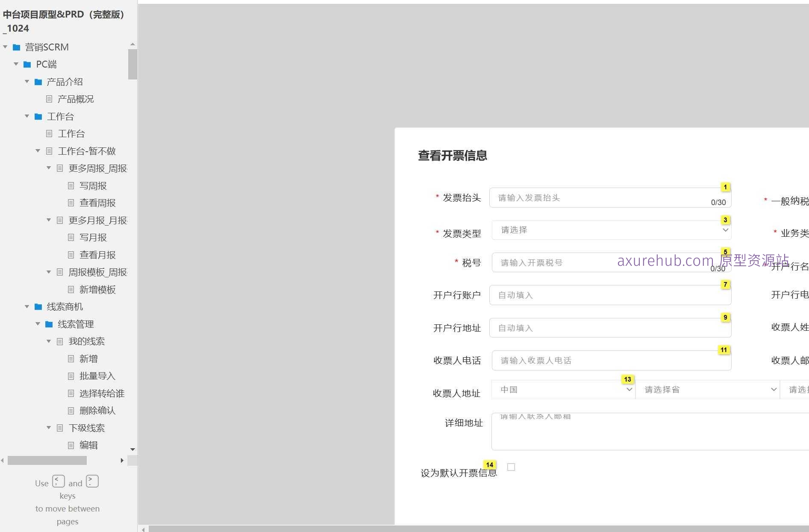Screen dimensions: 809x532
Task: Open the 请选择省 province dropdown
Action: 708,389
